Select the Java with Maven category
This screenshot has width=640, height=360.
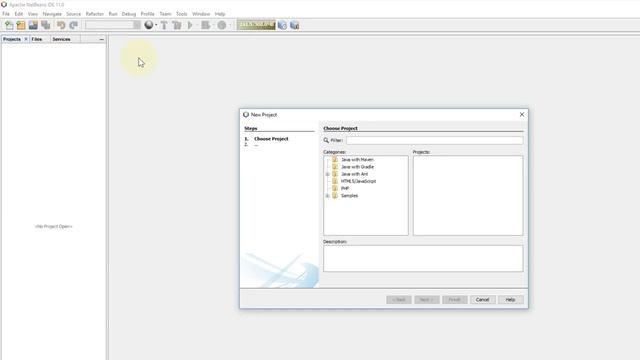[x=357, y=160]
